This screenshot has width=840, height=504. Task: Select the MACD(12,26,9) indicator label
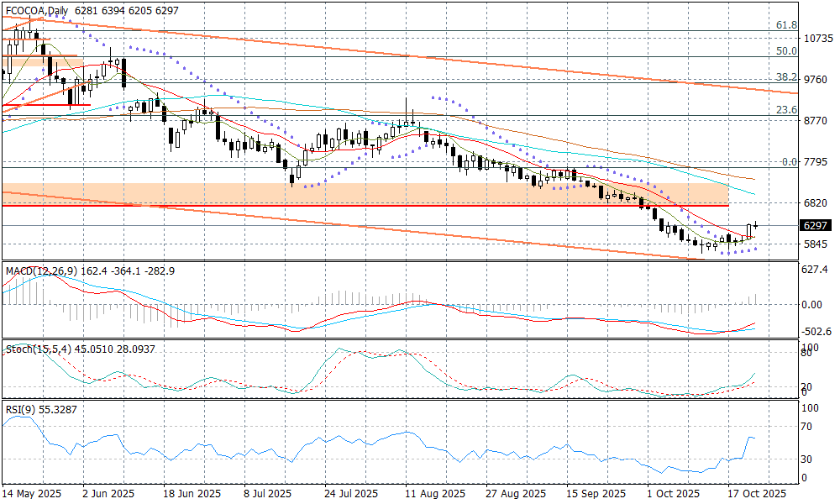pyautogui.click(x=39, y=270)
